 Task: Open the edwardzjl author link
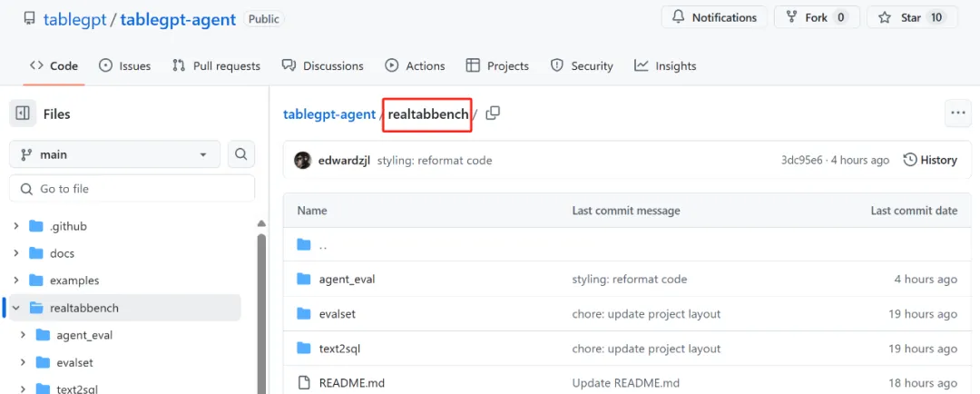coord(345,161)
